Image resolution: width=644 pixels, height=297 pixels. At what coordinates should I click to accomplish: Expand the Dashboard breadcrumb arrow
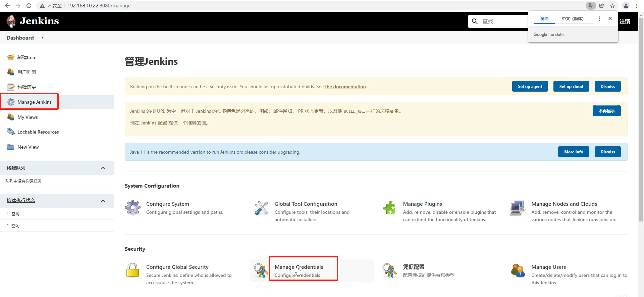(x=42, y=38)
